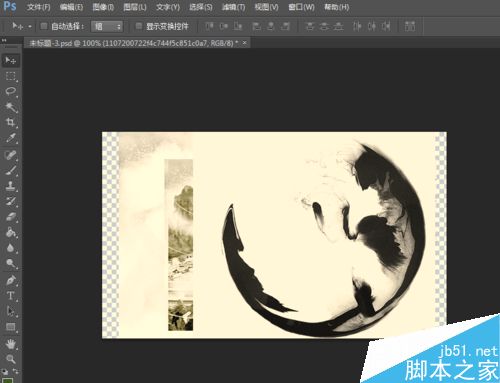Select the Brush tool
Viewport: 500px width, 383px height.
coord(11,171)
